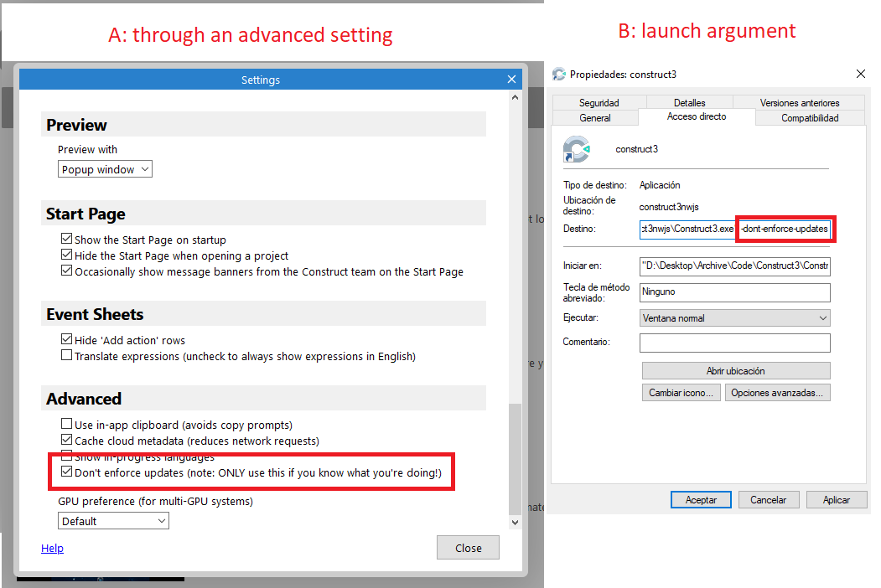Click the 'Cambiar icono...' button
881x588 pixels.
click(681, 393)
